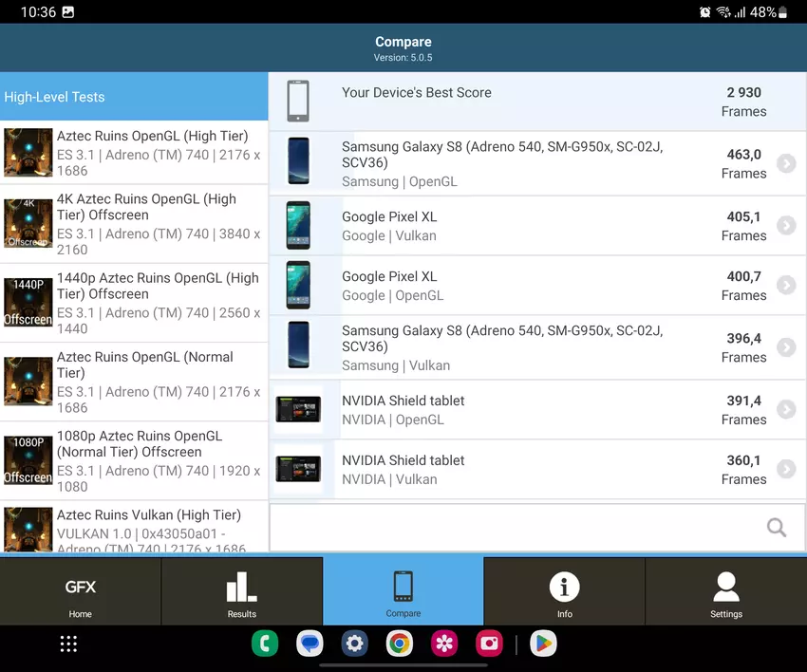Expand Samsung Galaxy S8 OpenGL result arrow

tap(785, 164)
